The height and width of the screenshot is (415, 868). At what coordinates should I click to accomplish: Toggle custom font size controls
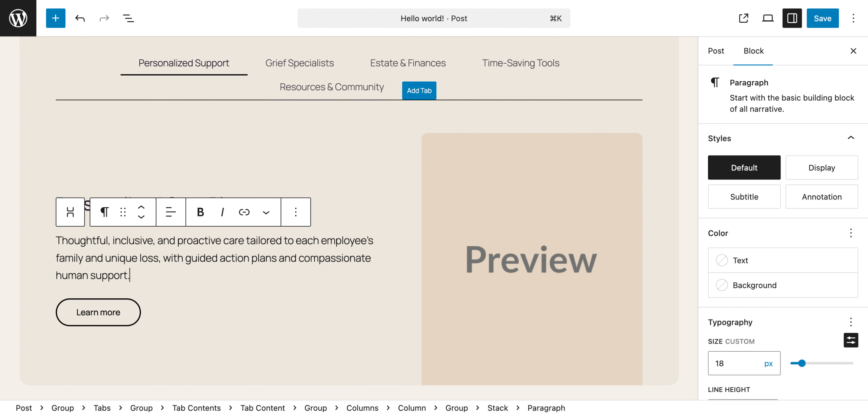pos(851,340)
